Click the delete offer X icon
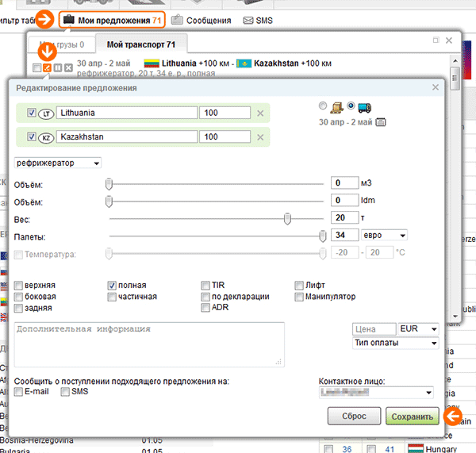The image size is (476, 453). click(68, 68)
